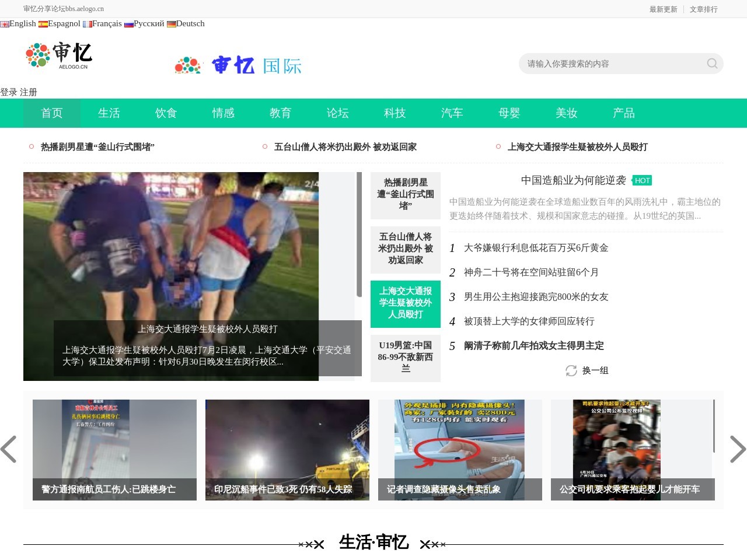Open the 文章排行 ranking link
Viewport: 747px width, 560px height.
click(704, 9)
